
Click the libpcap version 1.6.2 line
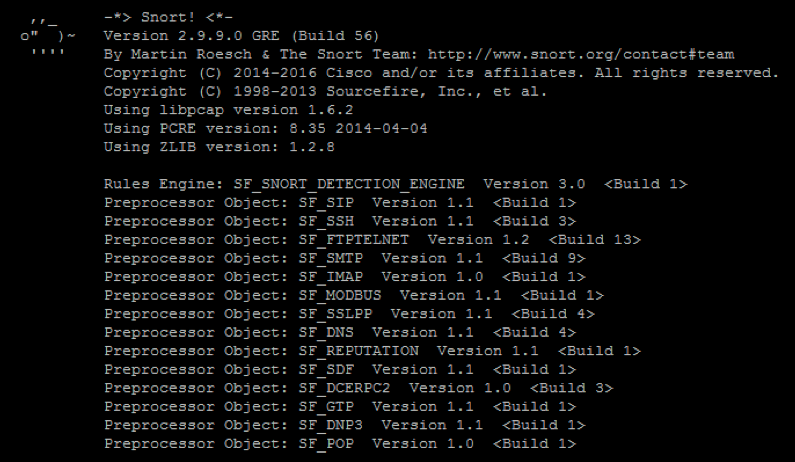(x=213, y=110)
